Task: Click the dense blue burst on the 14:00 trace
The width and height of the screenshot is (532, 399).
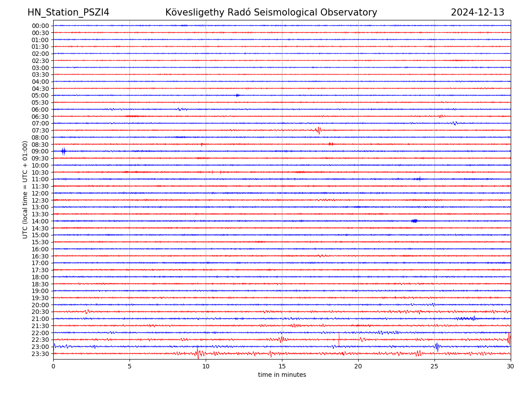Action: (x=414, y=221)
